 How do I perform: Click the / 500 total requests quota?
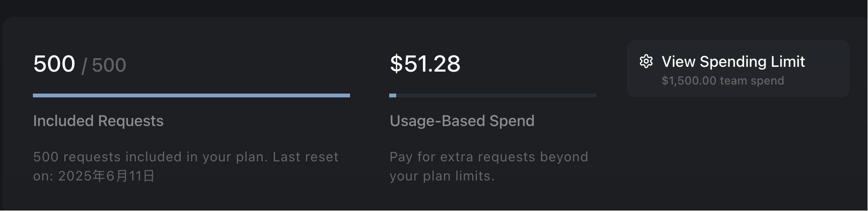pos(103,65)
